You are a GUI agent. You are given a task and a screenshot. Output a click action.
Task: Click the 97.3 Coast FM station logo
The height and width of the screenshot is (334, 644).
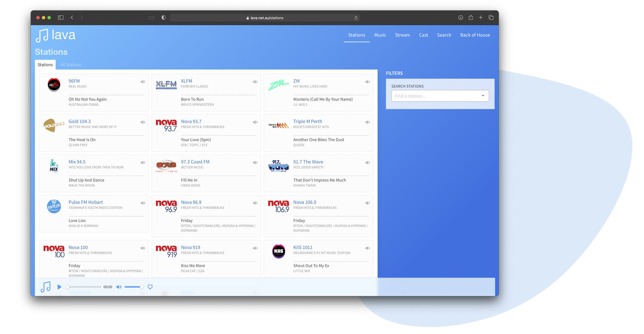(x=166, y=166)
